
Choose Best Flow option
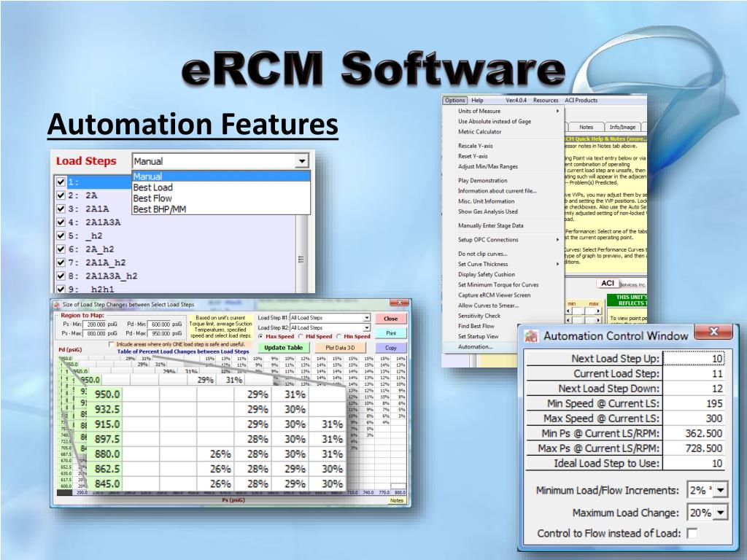[221, 198]
